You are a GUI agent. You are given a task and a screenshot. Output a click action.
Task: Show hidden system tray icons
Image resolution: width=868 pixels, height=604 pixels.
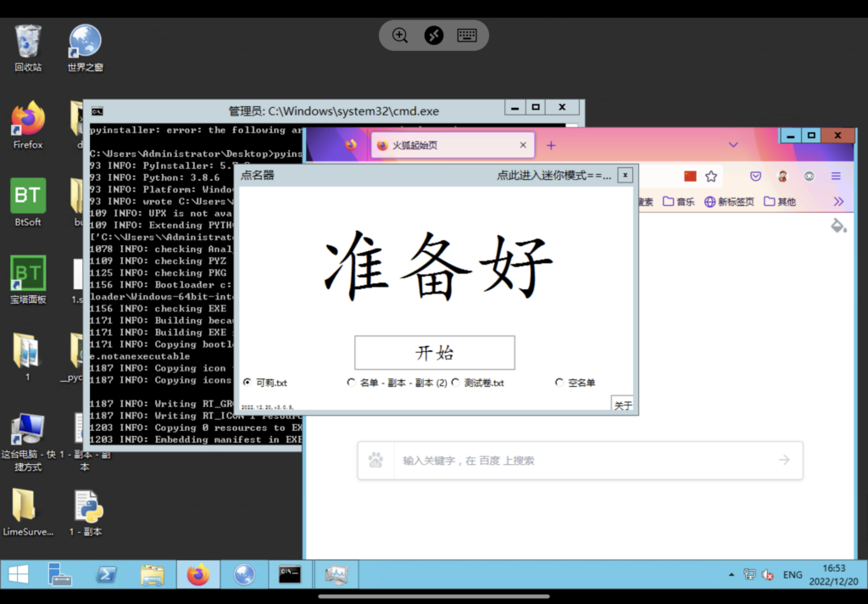pyautogui.click(x=732, y=575)
